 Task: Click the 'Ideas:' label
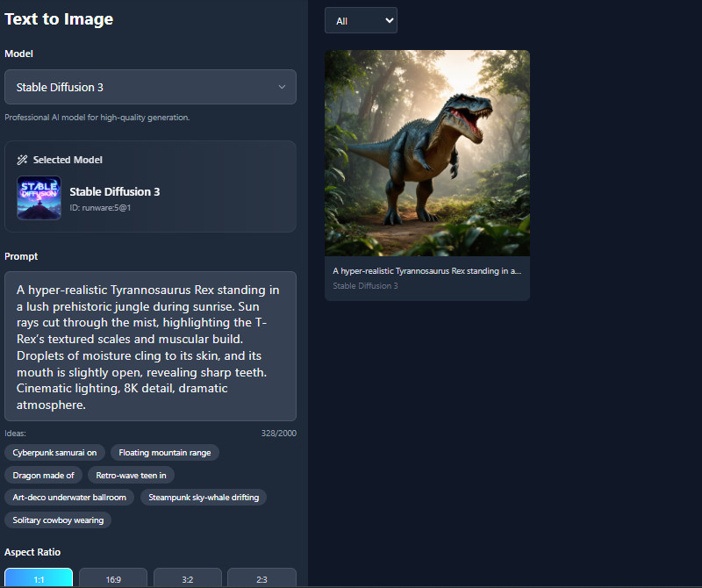coord(15,433)
